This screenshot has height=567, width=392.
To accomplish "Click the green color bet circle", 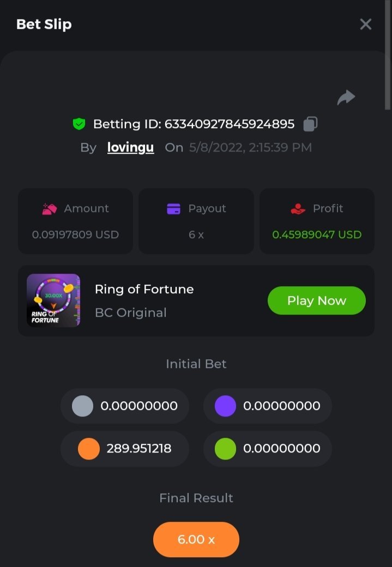I will 225,449.
